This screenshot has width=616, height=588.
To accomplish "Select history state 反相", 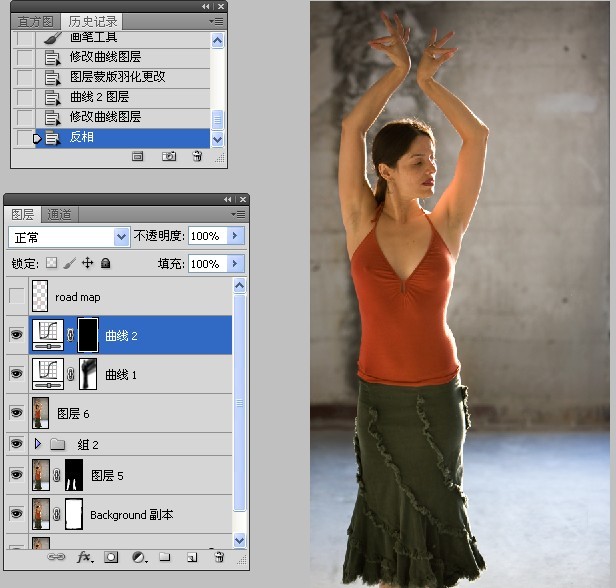I will 122,138.
